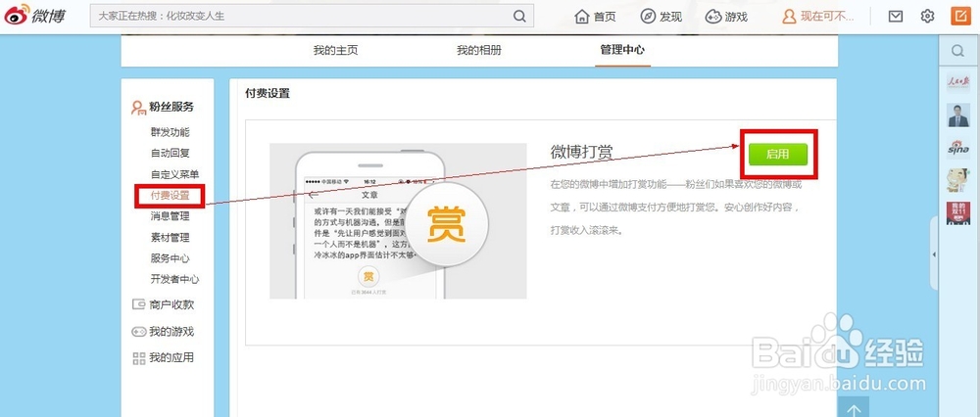This screenshot has height=417, width=980.
Task: Open the 游戏 gamepad icon link
Action: 726,17
